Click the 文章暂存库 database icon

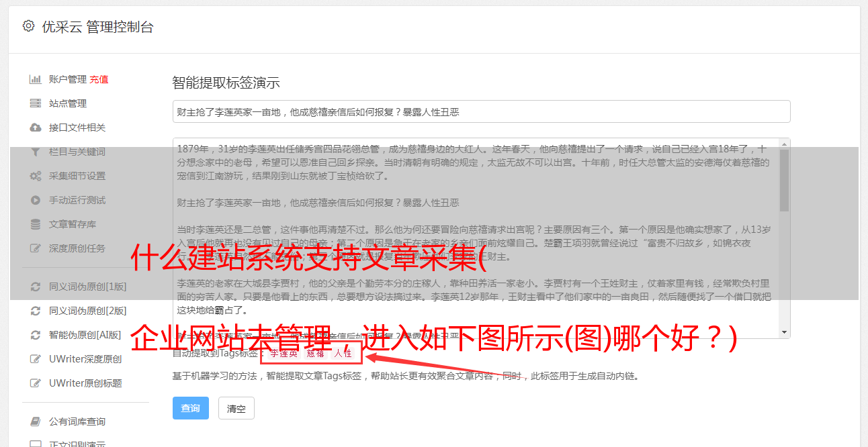tap(36, 224)
